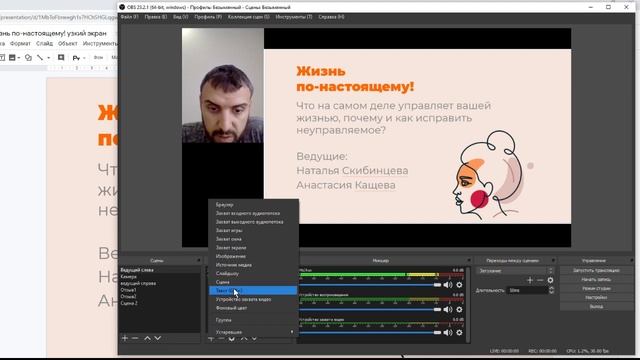Open the Profile menu in OBS
640x360 pixels.
point(208,17)
